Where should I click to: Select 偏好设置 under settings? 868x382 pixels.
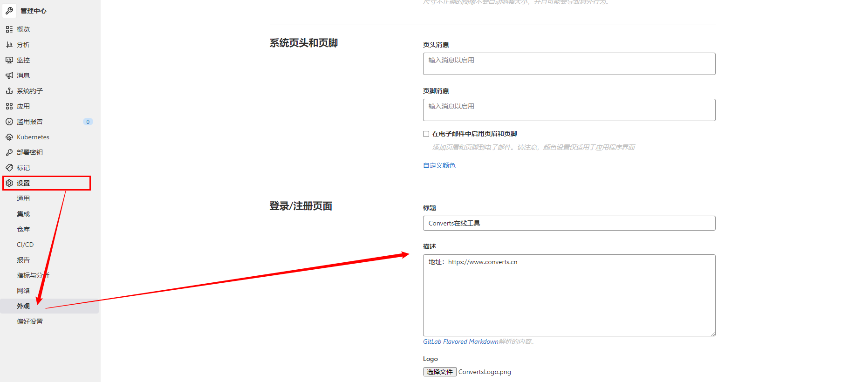pyautogui.click(x=30, y=321)
